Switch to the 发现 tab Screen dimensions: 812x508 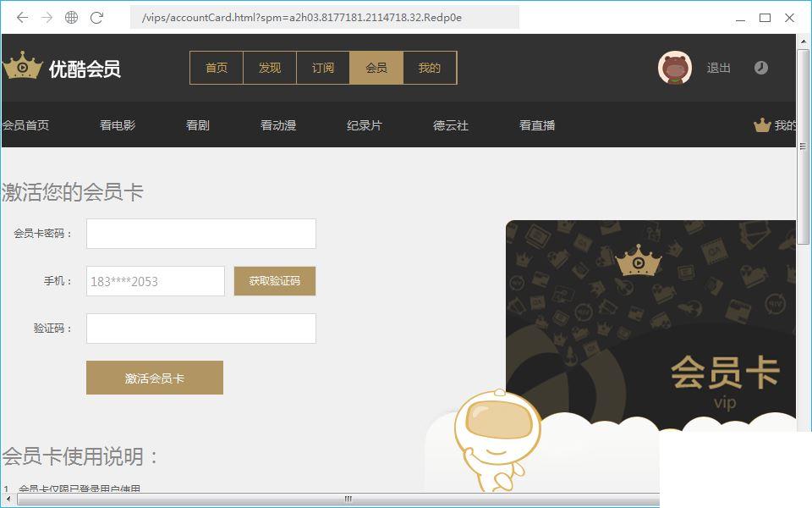270,68
